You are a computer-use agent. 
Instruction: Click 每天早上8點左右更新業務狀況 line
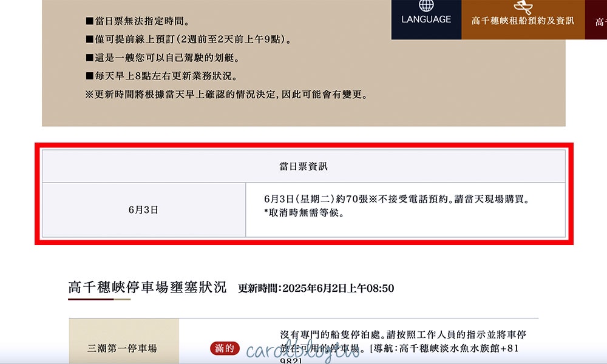coord(161,76)
